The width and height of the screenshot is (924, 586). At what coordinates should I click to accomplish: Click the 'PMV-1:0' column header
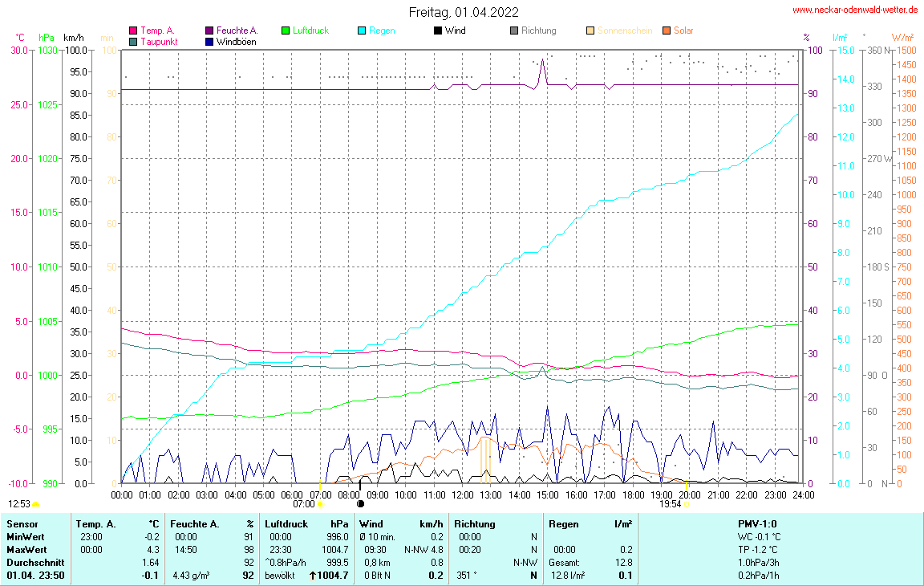click(x=757, y=524)
